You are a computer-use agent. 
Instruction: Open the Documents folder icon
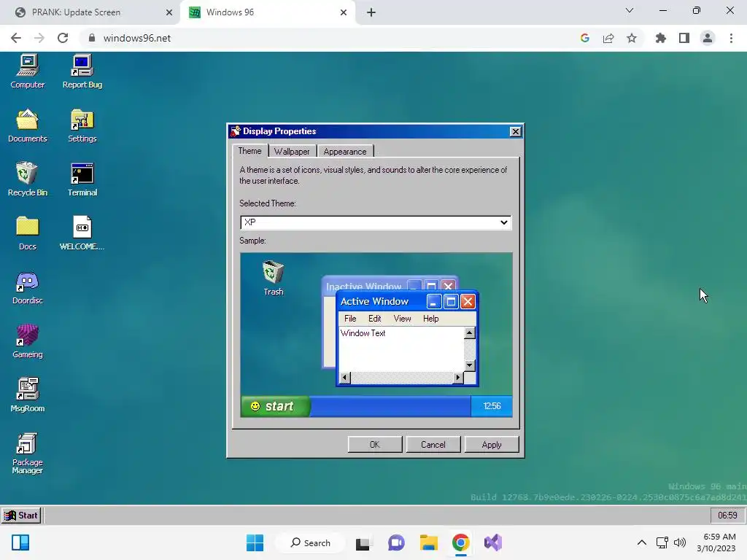click(27, 125)
